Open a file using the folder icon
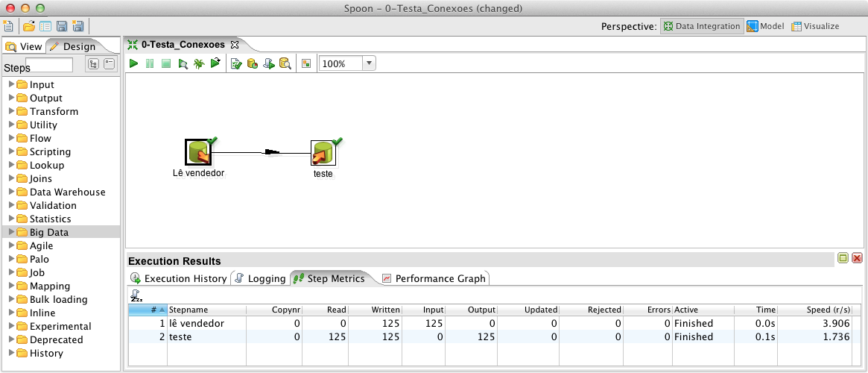Screen dimensions: 868x373 click(x=29, y=26)
